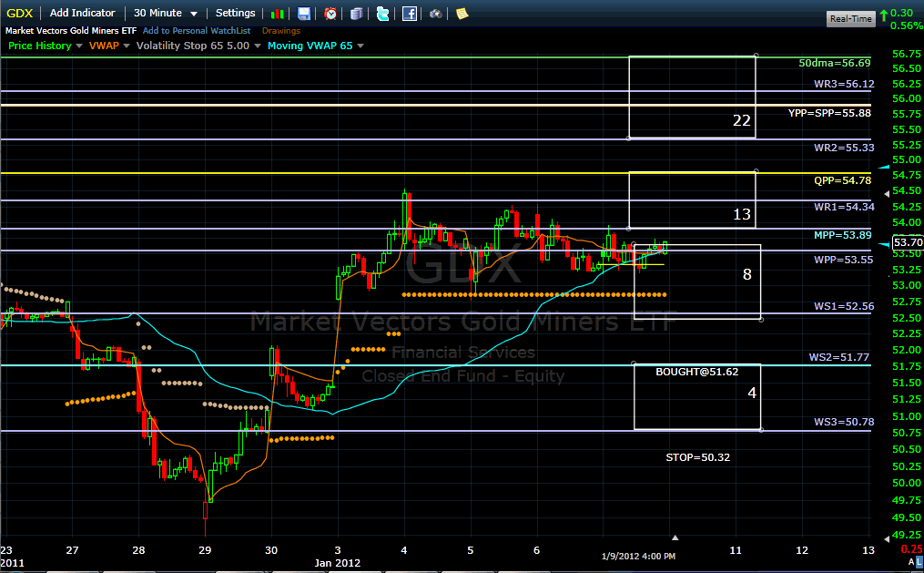
Task: Open the Moving VWAP 65 dropdown arrow
Action: [x=360, y=46]
